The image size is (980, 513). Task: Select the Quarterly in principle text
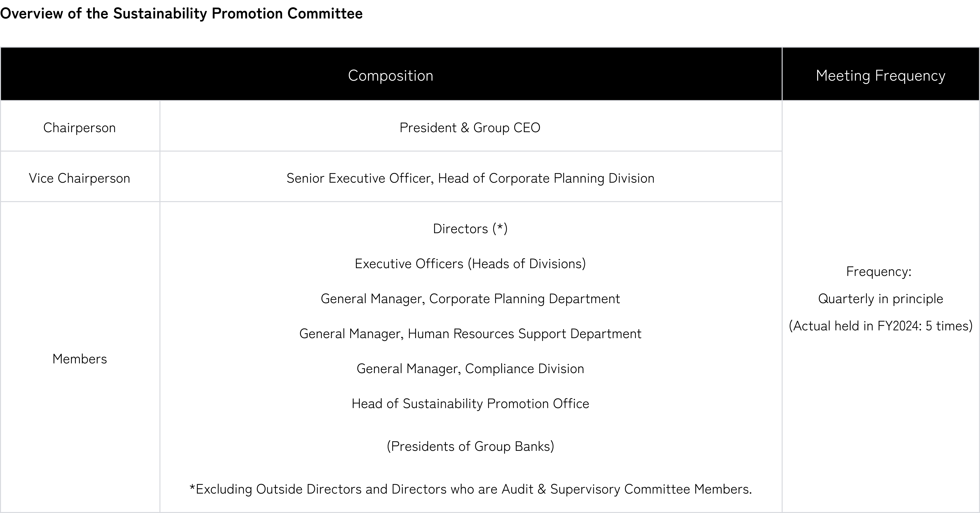click(880, 299)
